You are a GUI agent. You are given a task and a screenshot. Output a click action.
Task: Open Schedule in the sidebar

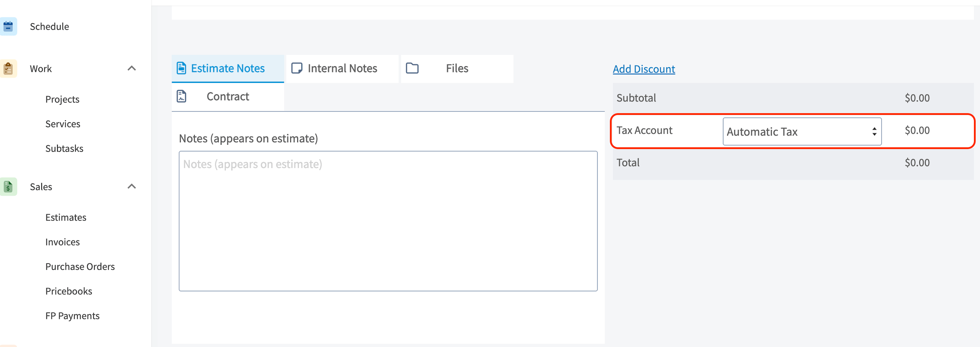(x=50, y=27)
